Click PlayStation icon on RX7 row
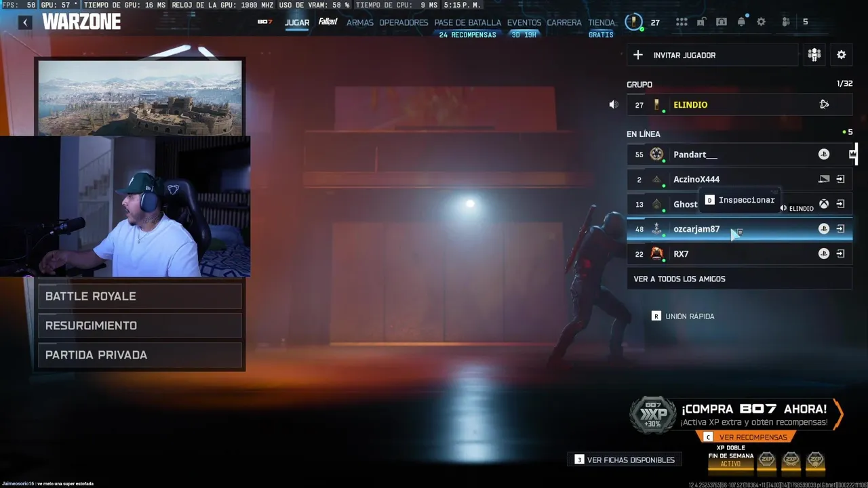 point(824,253)
